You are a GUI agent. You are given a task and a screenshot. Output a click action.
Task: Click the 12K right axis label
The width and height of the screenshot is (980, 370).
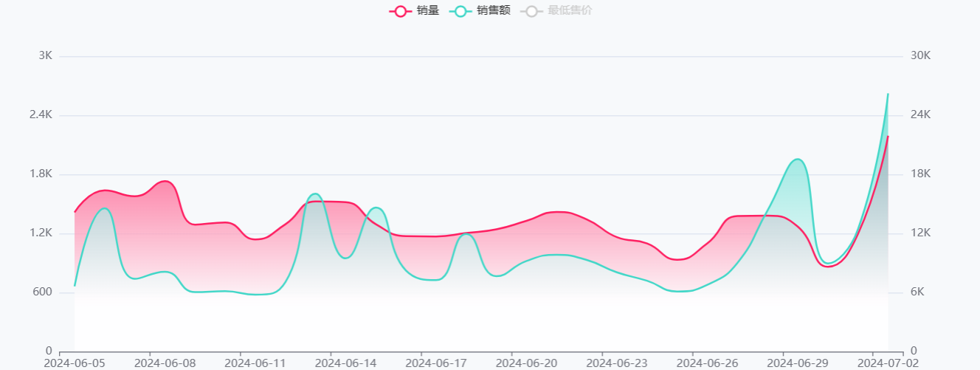tap(920, 233)
